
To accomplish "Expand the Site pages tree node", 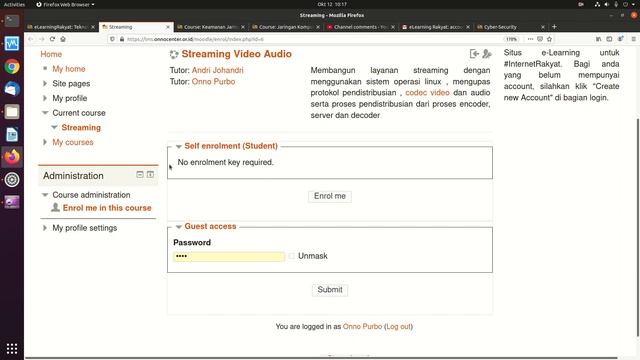I will click(45, 83).
